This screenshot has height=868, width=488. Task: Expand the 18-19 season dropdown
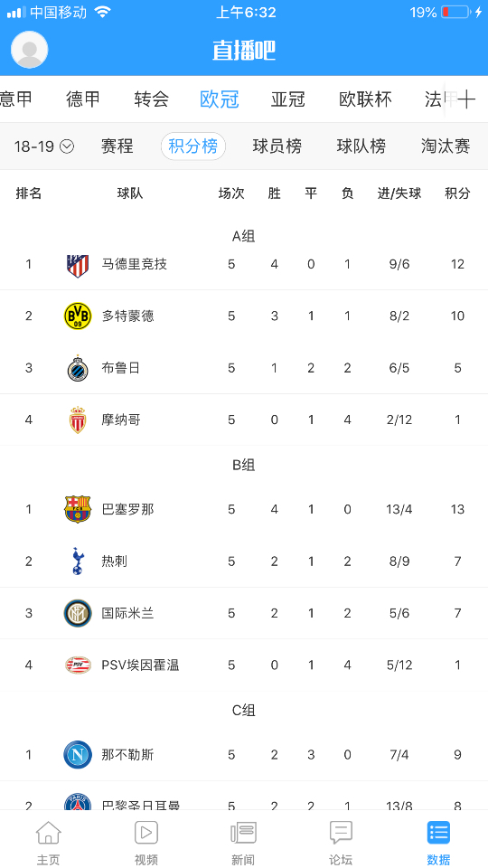click(44, 146)
